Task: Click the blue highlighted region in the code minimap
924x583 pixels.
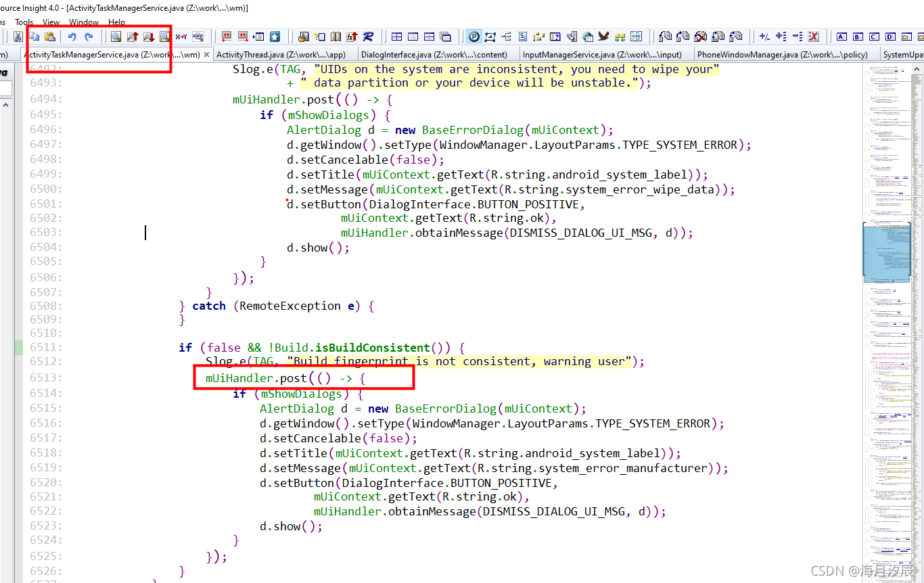Action: pos(886,252)
